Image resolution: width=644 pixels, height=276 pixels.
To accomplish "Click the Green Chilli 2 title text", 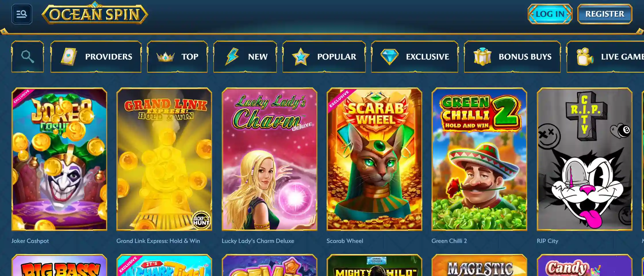I will [449, 241].
